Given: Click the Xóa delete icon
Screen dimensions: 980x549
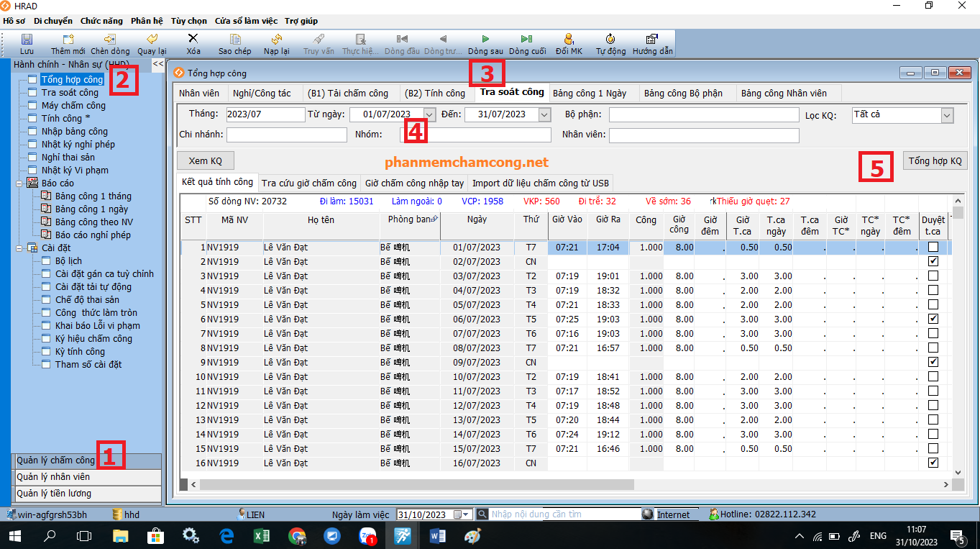Looking at the screenshot, I should (193, 40).
